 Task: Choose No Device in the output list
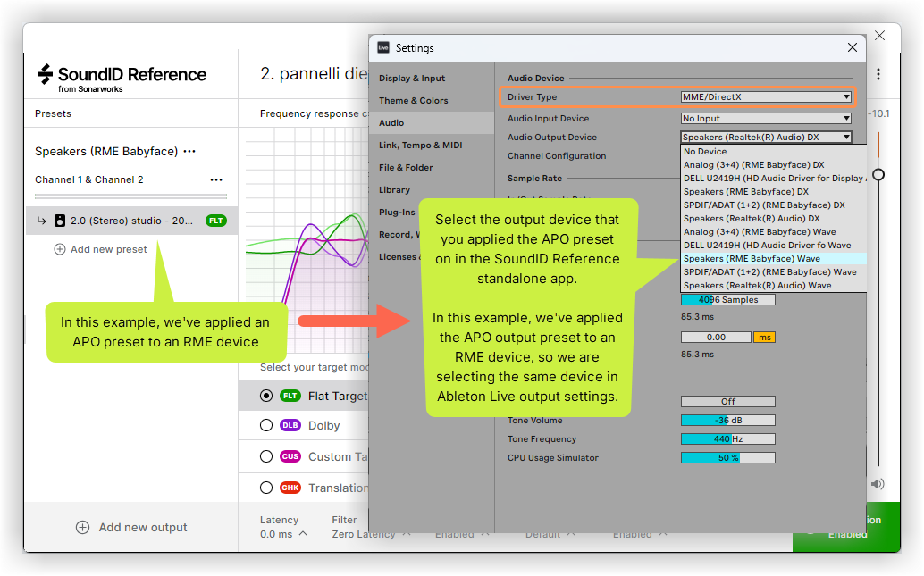pos(774,151)
